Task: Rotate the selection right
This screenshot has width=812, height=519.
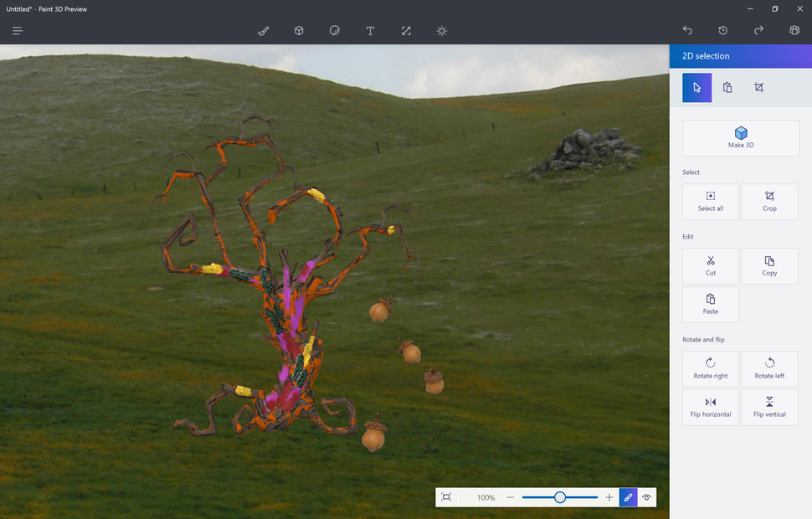Action: pyautogui.click(x=710, y=368)
